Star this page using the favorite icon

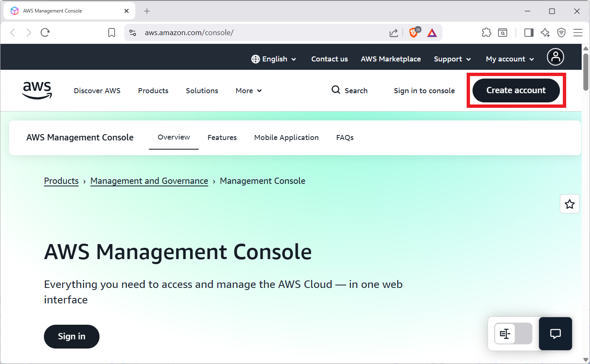[x=570, y=204]
